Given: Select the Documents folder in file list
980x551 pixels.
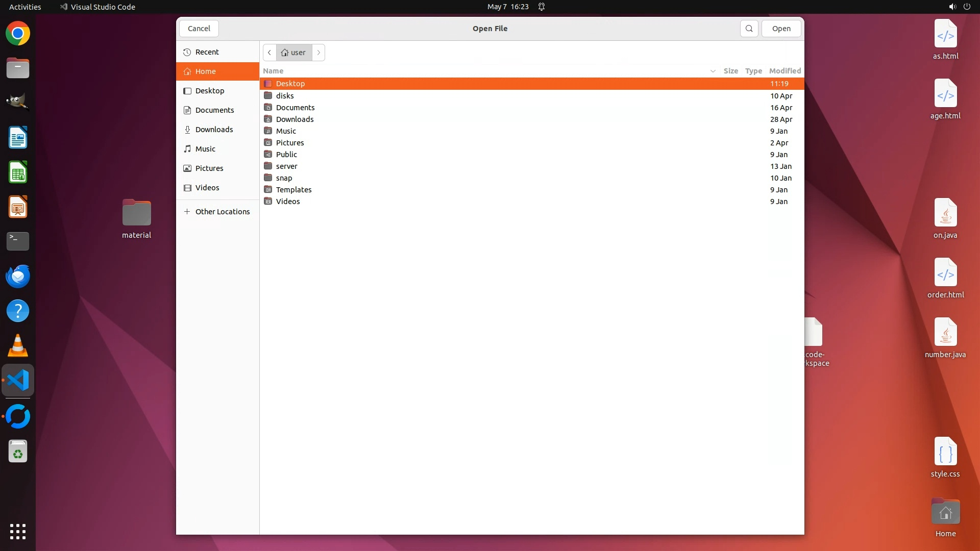Looking at the screenshot, I should pos(295,108).
